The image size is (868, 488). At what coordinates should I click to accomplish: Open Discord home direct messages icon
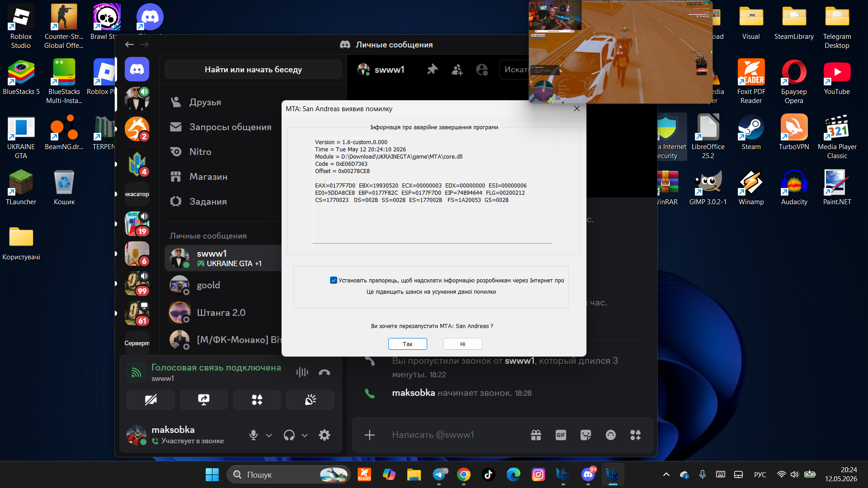coord(137,69)
